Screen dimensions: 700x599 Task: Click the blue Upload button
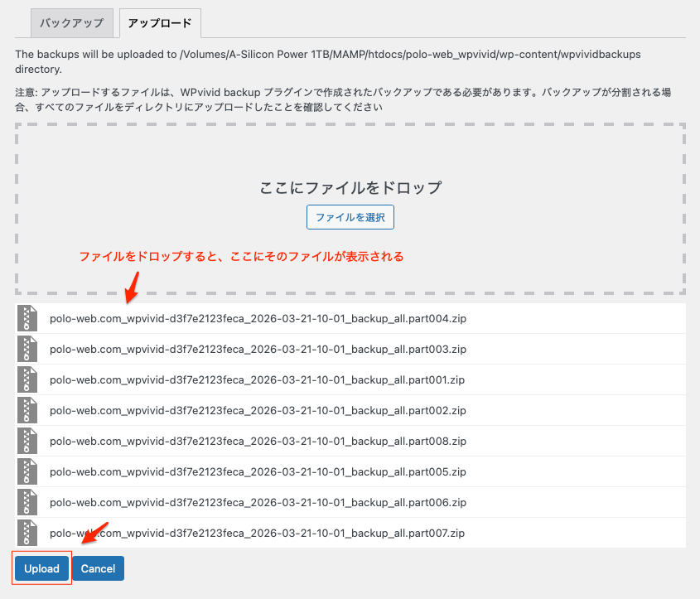(x=41, y=568)
